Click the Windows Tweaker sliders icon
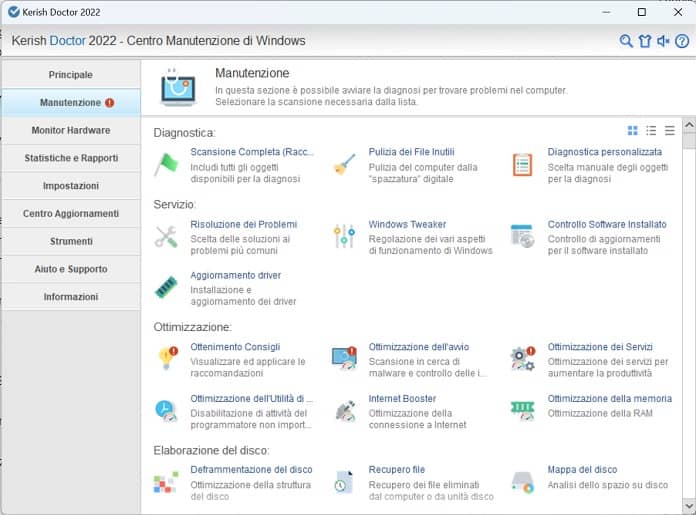Image resolution: width=696 pixels, height=515 pixels. pos(344,236)
